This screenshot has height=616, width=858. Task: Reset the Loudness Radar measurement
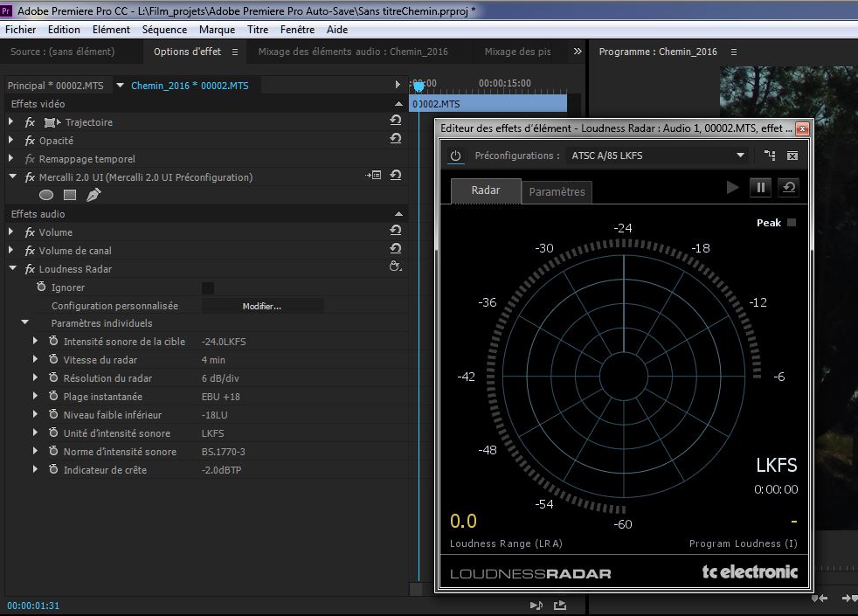coord(788,188)
